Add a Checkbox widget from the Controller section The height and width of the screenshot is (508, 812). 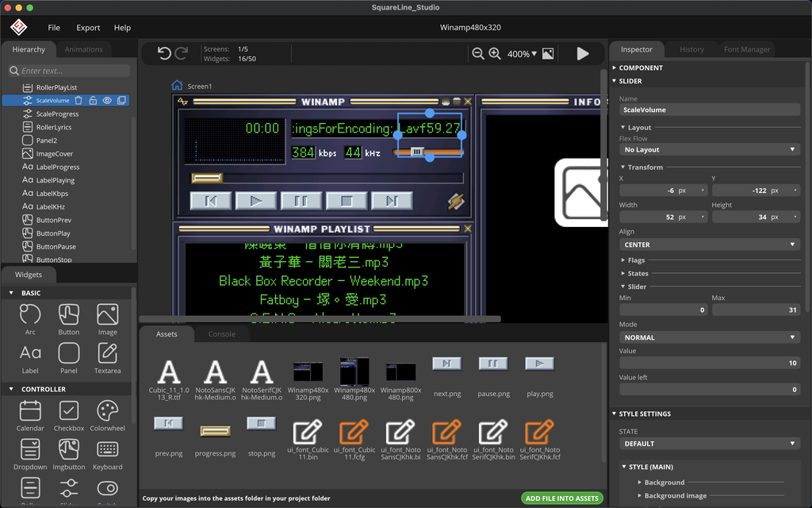pos(69,411)
